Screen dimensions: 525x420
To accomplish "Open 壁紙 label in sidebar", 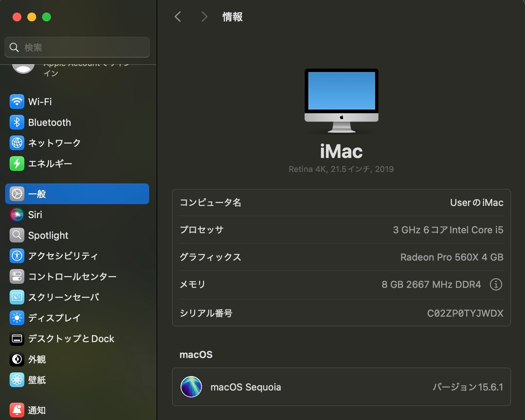I will click(x=37, y=380).
